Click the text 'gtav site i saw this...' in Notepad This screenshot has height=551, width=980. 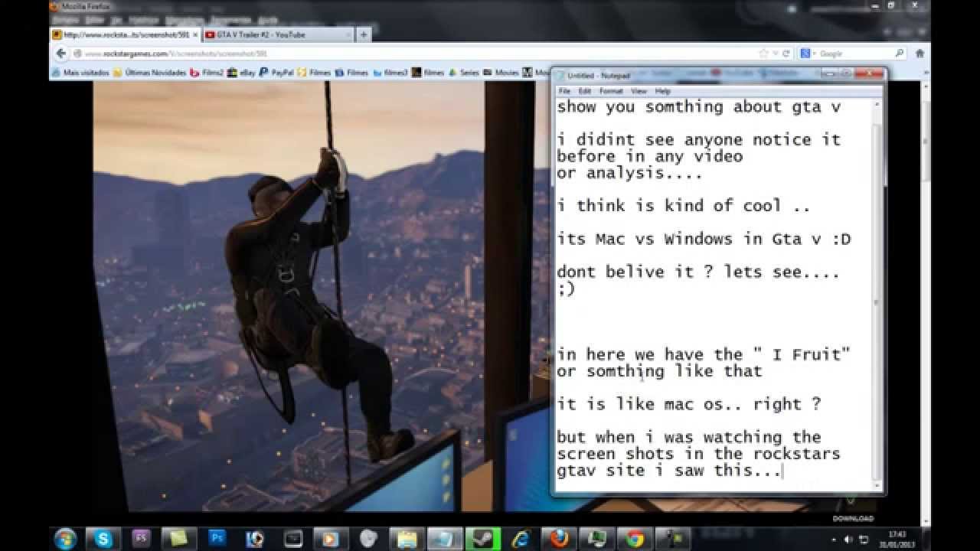(x=669, y=471)
